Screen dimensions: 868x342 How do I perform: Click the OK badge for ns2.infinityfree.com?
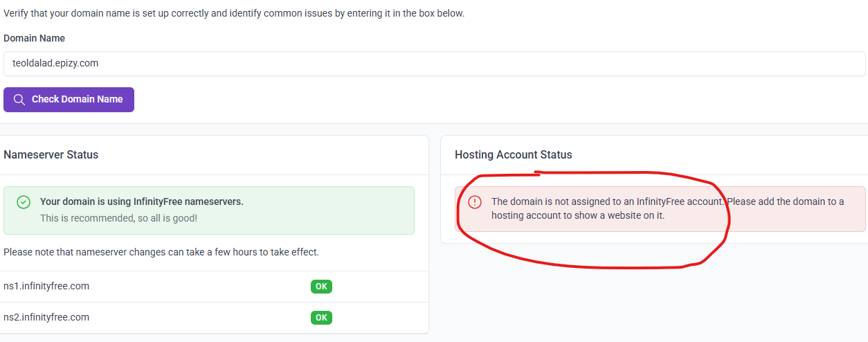coord(321,318)
